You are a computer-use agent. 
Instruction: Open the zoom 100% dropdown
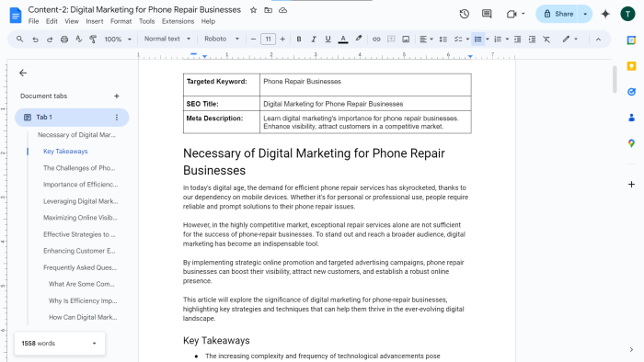click(118, 40)
